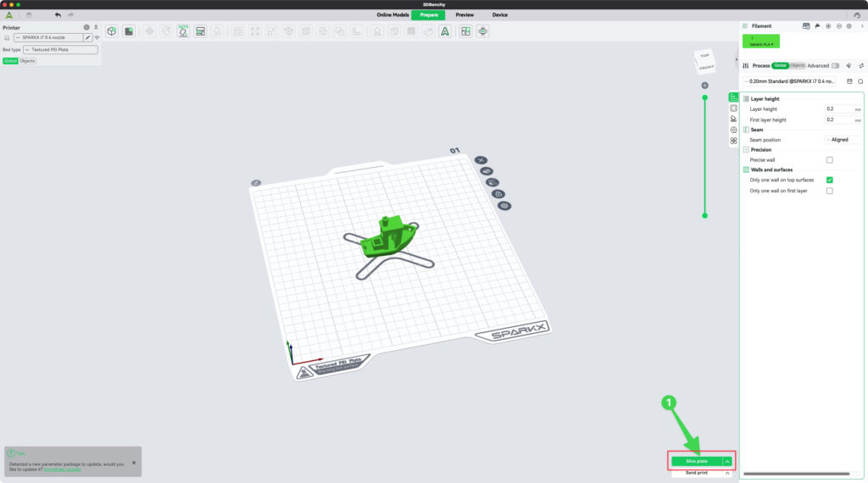Click the Auto orient toolbar icon
This screenshot has width=868, height=483.
pos(182,31)
